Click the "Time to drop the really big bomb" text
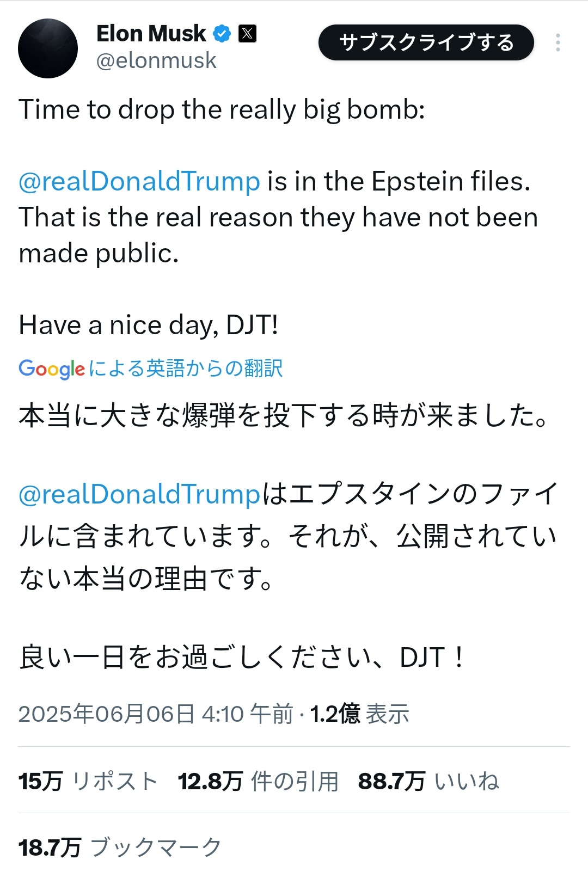This screenshot has height=878, width=588. point(222,109)
